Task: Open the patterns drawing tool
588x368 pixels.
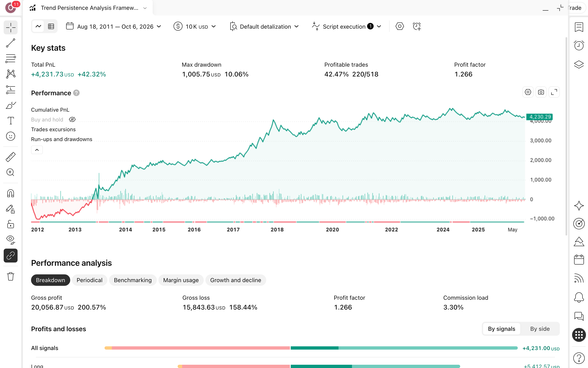Action: (10, 74)
